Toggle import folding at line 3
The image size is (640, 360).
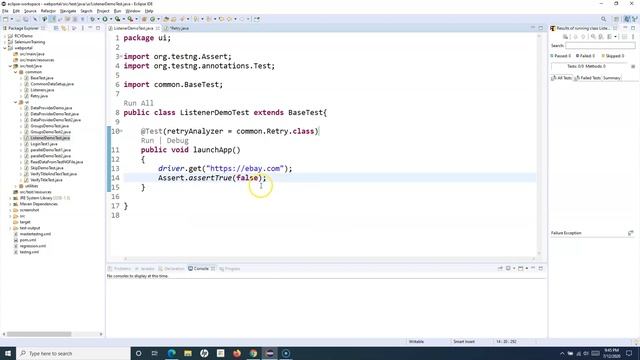121,56
